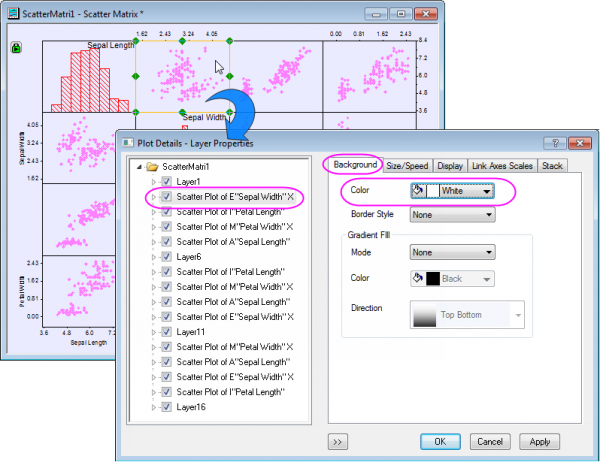Image resolution: width=600 pixels, height=462 pixels.
Task: Click the Cancel button
Action: click(x=490, y=442)
